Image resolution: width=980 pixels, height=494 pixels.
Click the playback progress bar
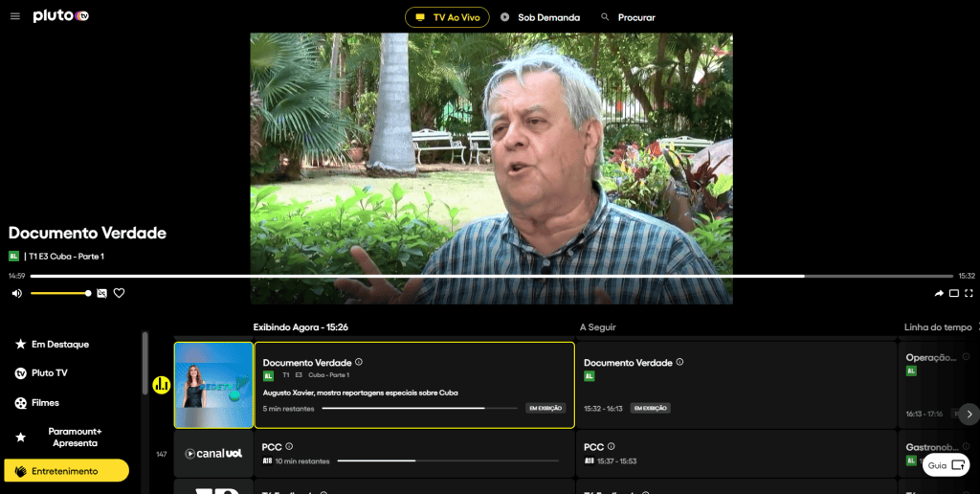[491, 276]
